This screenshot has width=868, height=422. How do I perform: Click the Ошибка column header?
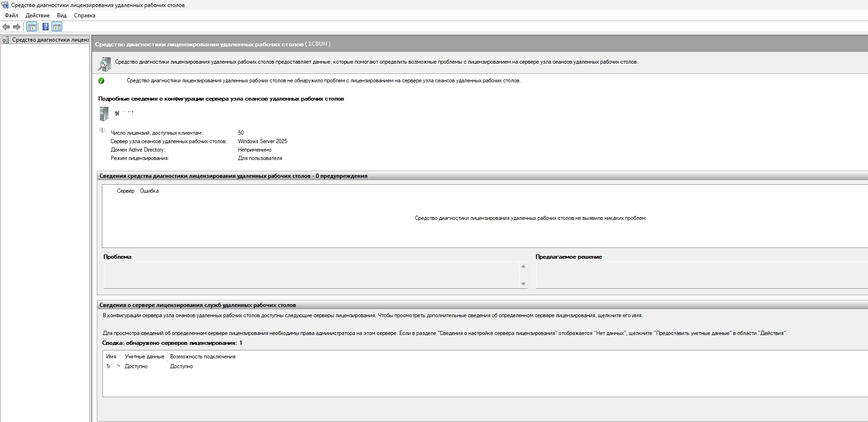pyautogui.click(x=149, y=191)
